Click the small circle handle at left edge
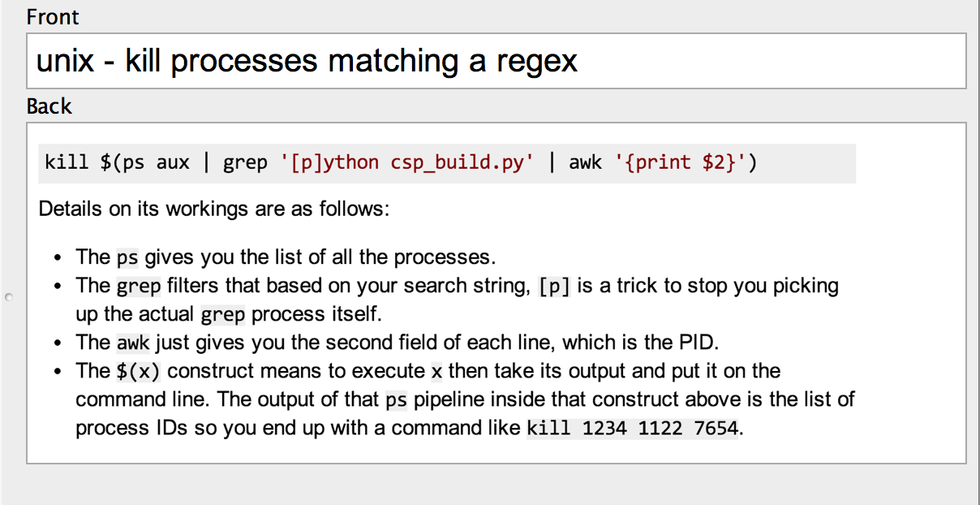Image resolution: width=980 pixels, height=505 pixels. (8, 298)
